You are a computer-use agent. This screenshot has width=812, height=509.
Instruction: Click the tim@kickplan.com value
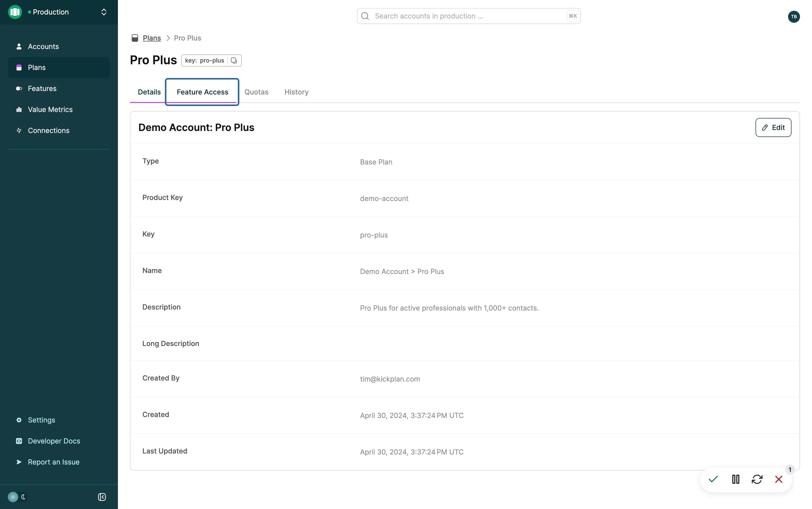tap(390, 379)
